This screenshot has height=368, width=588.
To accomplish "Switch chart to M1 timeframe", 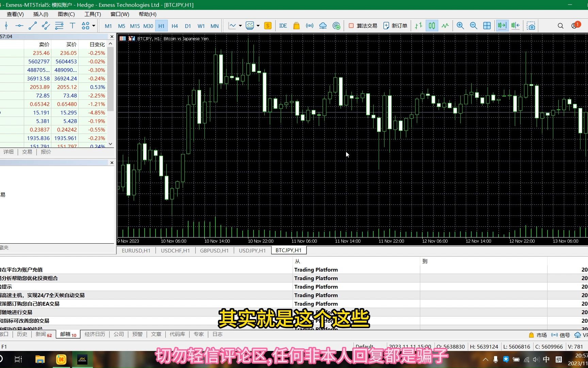I will point(108,26).
